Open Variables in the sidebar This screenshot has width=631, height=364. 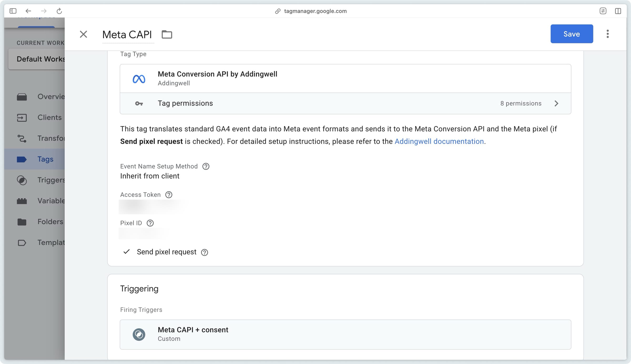click(x=34, y=201)
